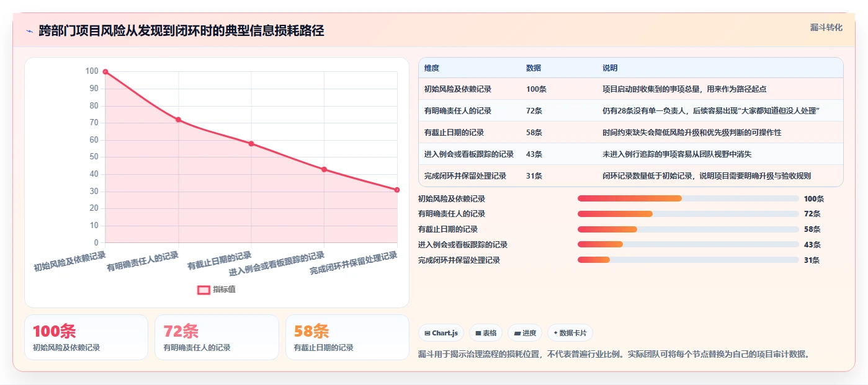Click the progress list label 有截止日期的记录
This screenshot has width=868, height=385.
click(448, 229)
